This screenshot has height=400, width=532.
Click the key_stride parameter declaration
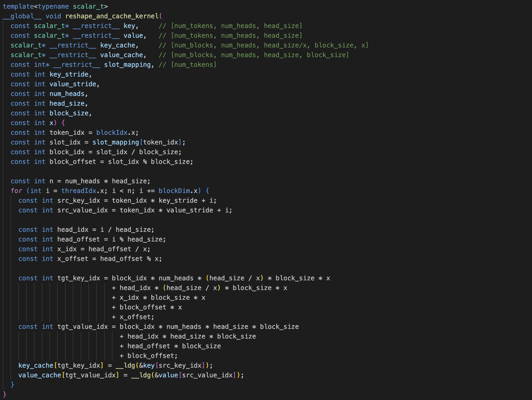69,74
